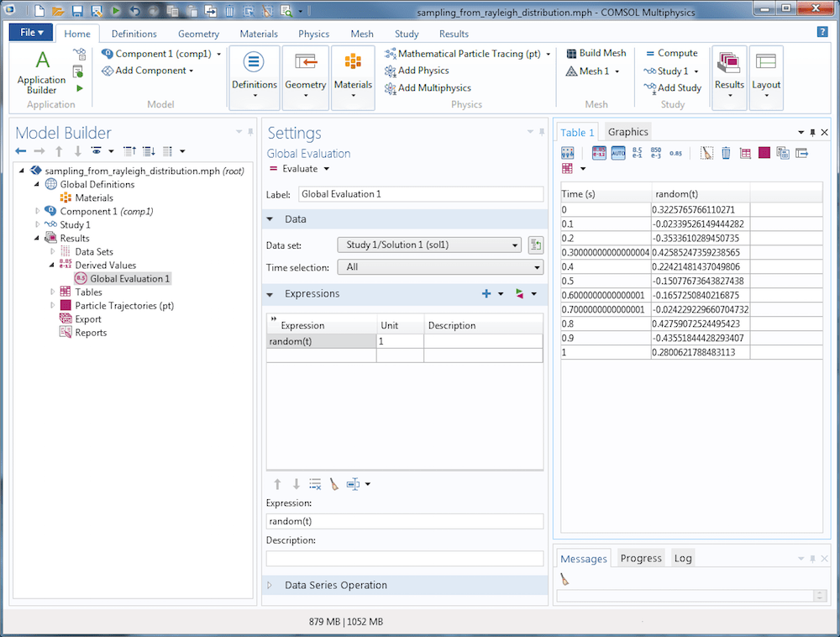Screen dimensions: 840x637
Task: Open the Help question mark icon
Action: click(822, 32)
